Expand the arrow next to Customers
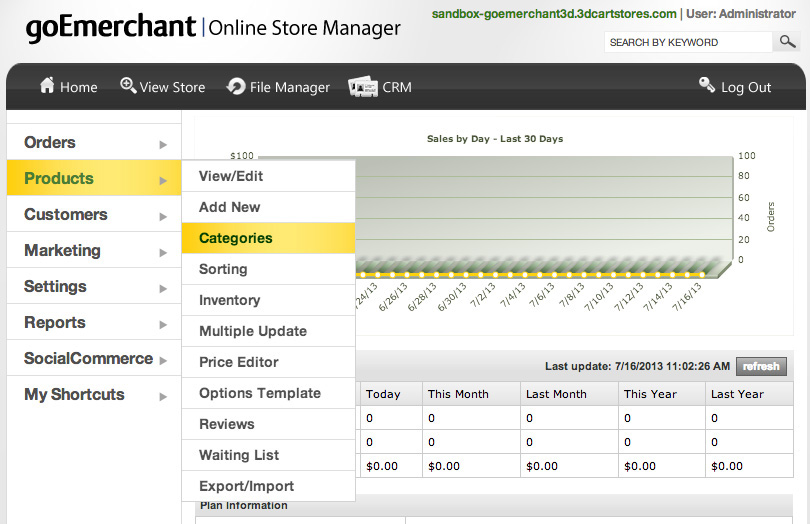The image size is (810, 524). (x=163, y=217)
